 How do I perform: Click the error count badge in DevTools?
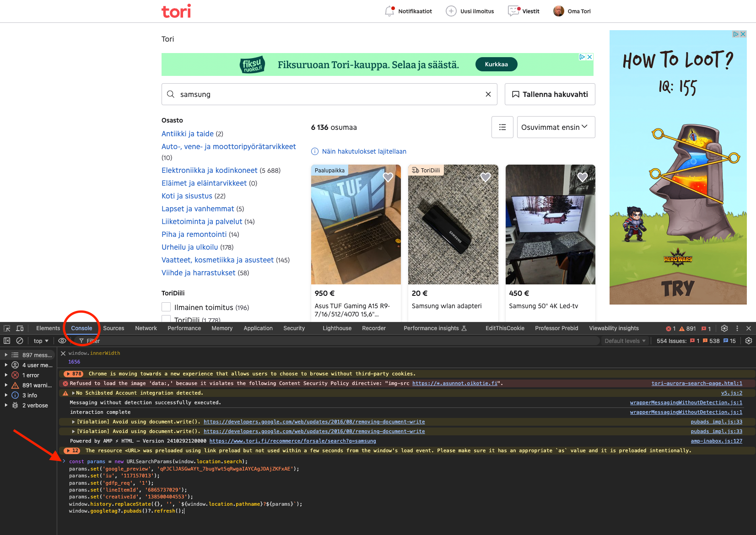[x=670, y=328]
